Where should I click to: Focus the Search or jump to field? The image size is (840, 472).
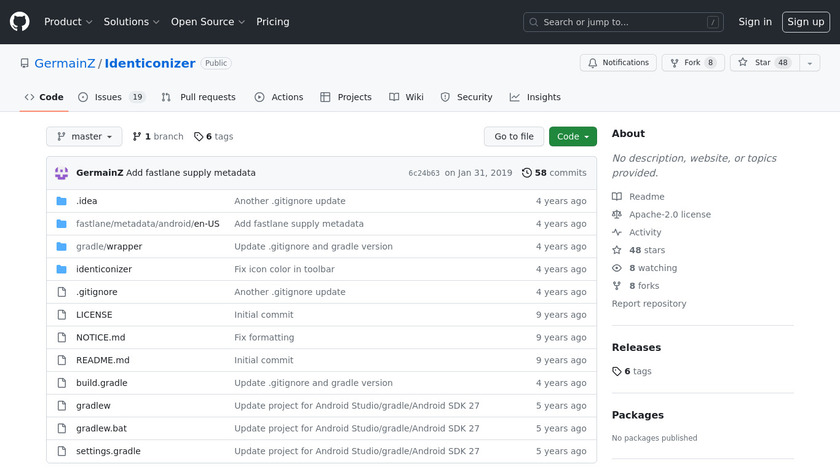point(623,22)
